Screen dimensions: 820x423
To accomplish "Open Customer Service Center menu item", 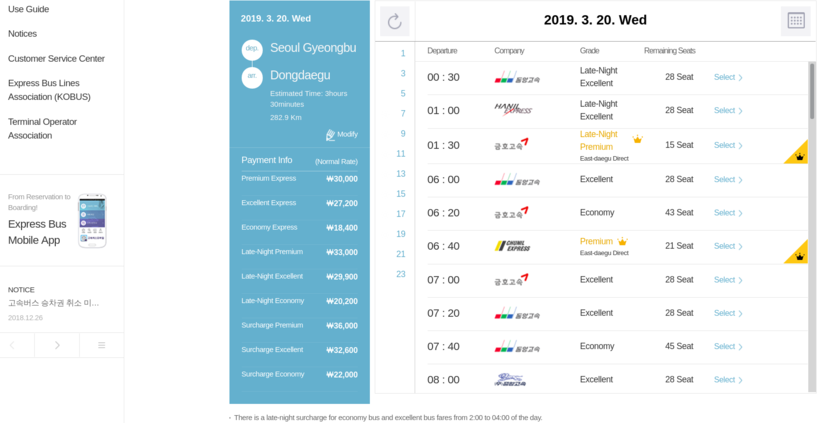I will coord(56,59).
